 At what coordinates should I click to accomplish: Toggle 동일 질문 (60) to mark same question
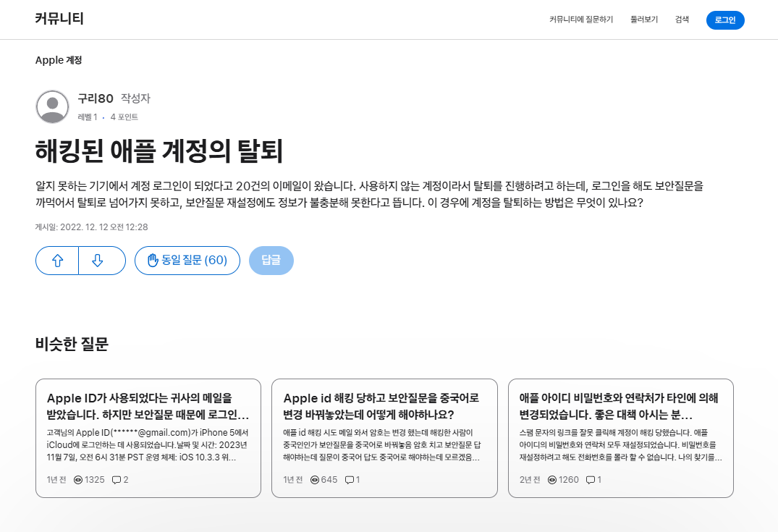click(187, 261)
